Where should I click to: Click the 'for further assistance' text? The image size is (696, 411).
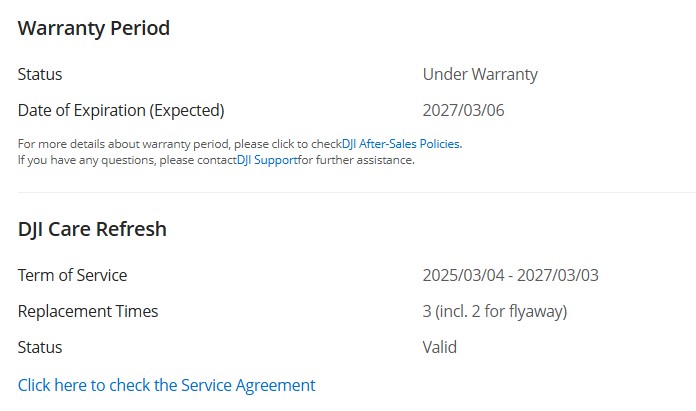click(356, 160)
